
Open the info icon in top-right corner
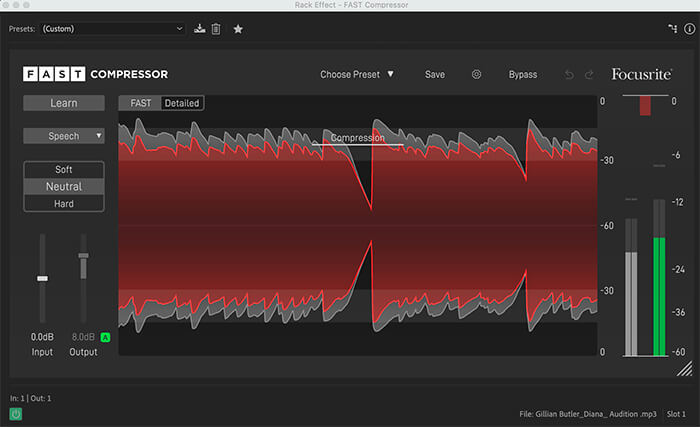(689, 29)
